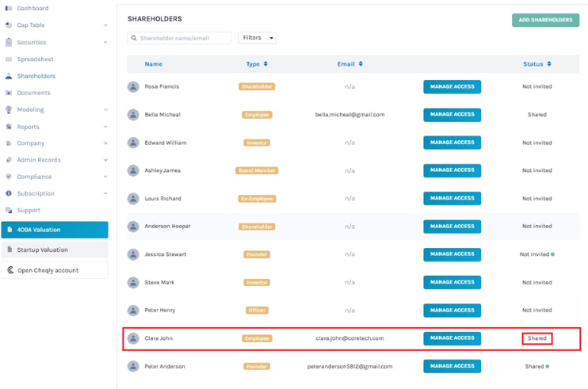Manage access for Clara John
Viewport: 588px width, 389px height.
pos(452,338)
